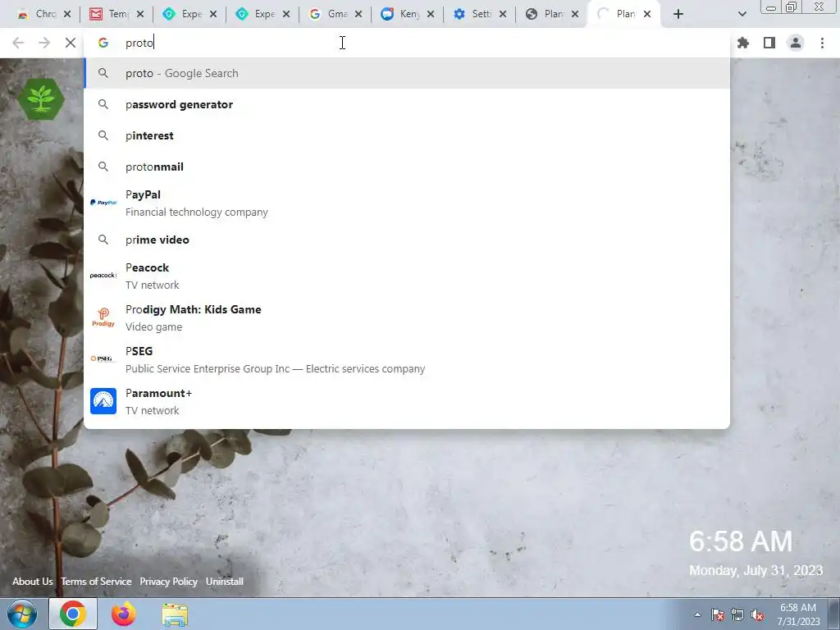This screenshot has width=840, height=630.
Task: Click PayPal 'Financial technology company' text
Action: click(x=197, y=212)
